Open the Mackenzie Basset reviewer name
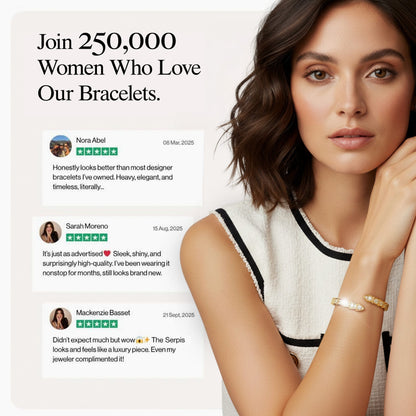This screenshot has height=416, width=416. (103, 313)
